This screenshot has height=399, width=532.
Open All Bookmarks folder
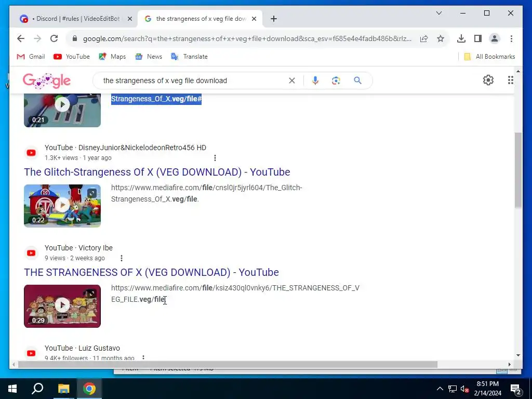(489, 57)
